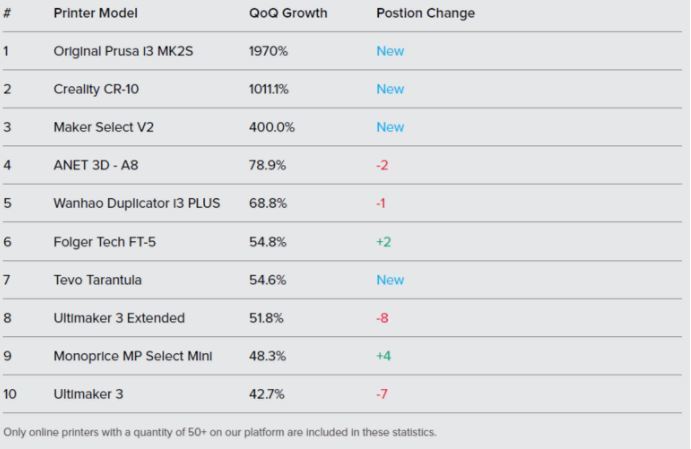Viewport: 691px width, 449px height.
Task: Click the 1011.1% growth value
Action: [268, 89]
